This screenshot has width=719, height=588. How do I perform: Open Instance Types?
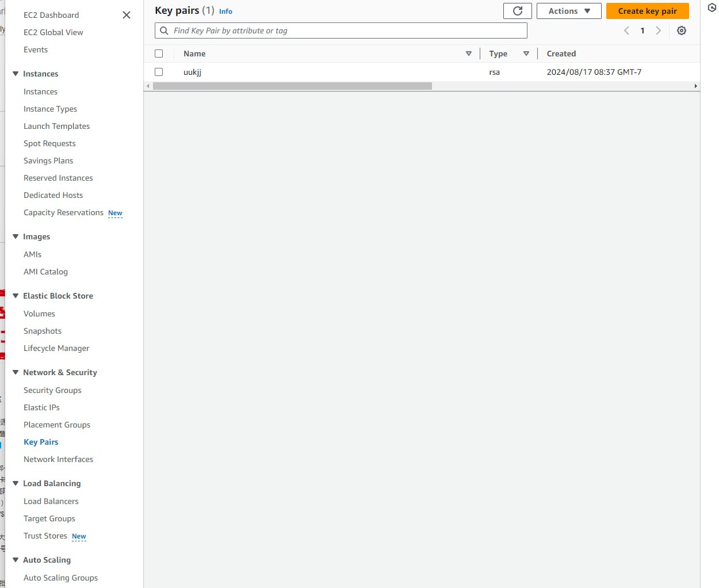click(x=50, y=109)
